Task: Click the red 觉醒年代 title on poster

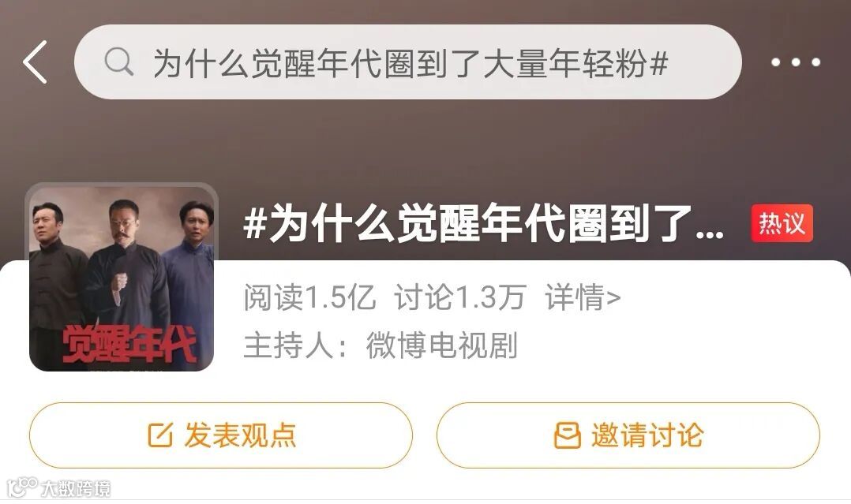Action: [129, 344]
